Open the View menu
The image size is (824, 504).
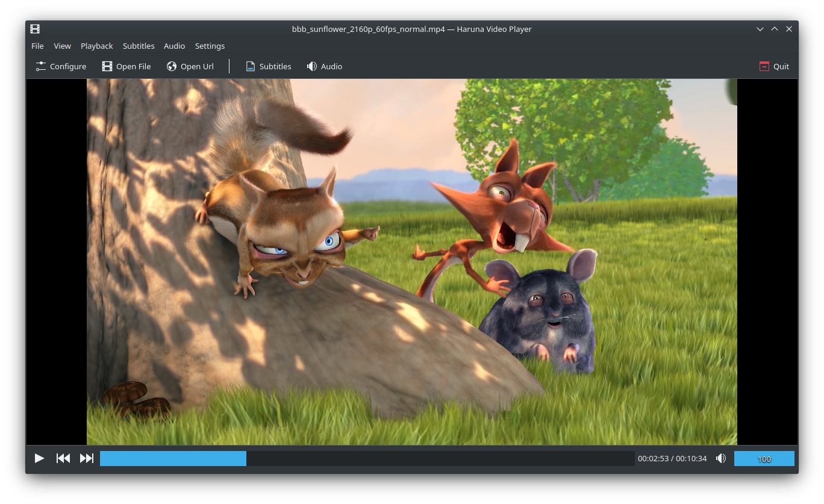[x=62, y=46]
